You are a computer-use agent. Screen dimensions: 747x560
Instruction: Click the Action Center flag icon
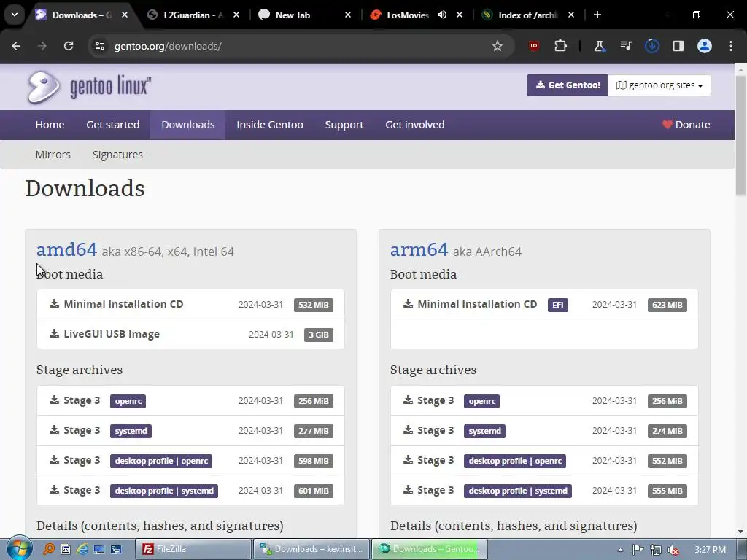[638, 550]
